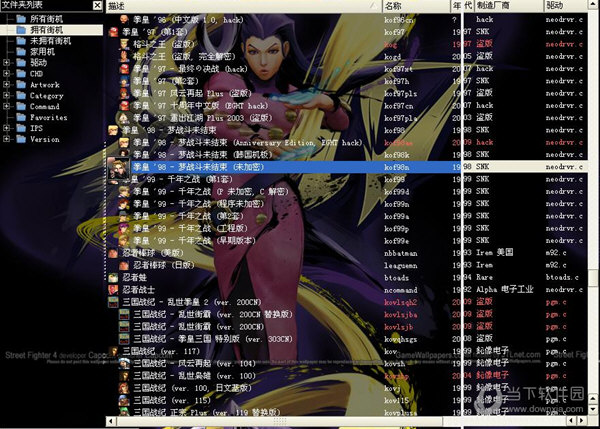Select the row 拳皇 '98 梦战斗未结束 (韩国机板)
This screenshot has width=600, height=429.
tap(347, 155)
